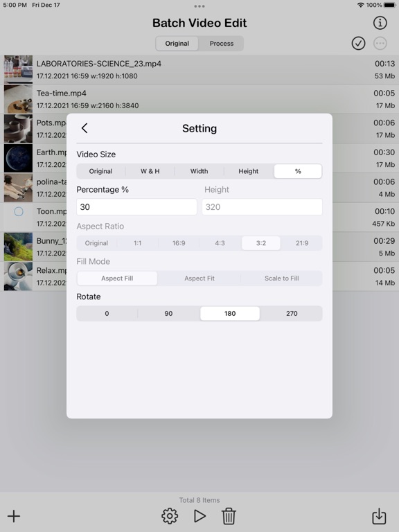Select Width video size option
Screen dimensions: 399x532
coord(199,171)
